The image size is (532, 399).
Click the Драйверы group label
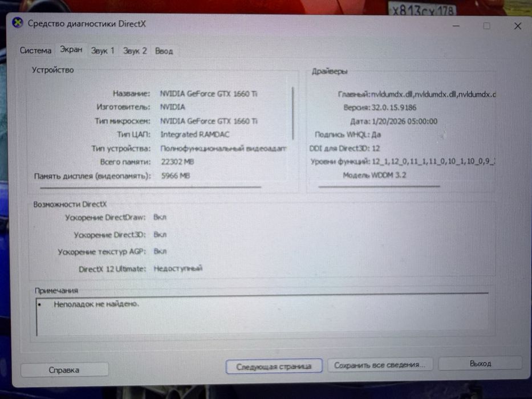tap(330, 72)
